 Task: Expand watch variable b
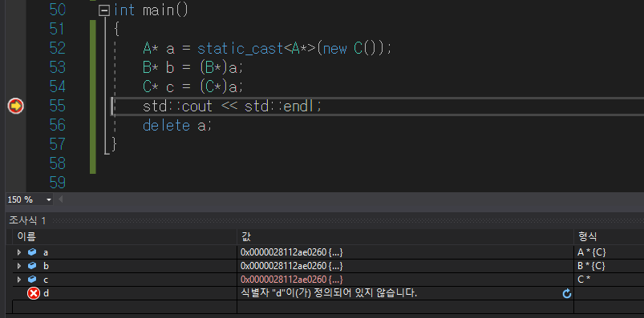[x=19, y=266]
